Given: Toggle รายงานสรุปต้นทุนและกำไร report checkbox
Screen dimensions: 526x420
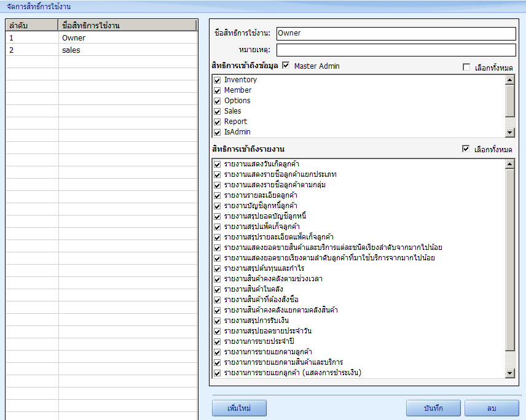Looking at the screenshot, I should click(x=217, y=269).
